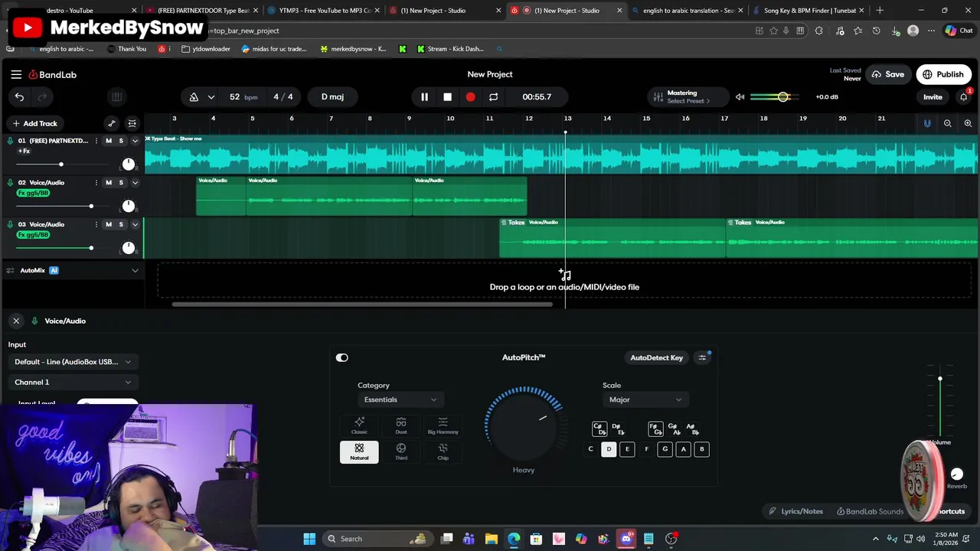
Task: Expand track 01 options chevron
Action: point(135,141)
